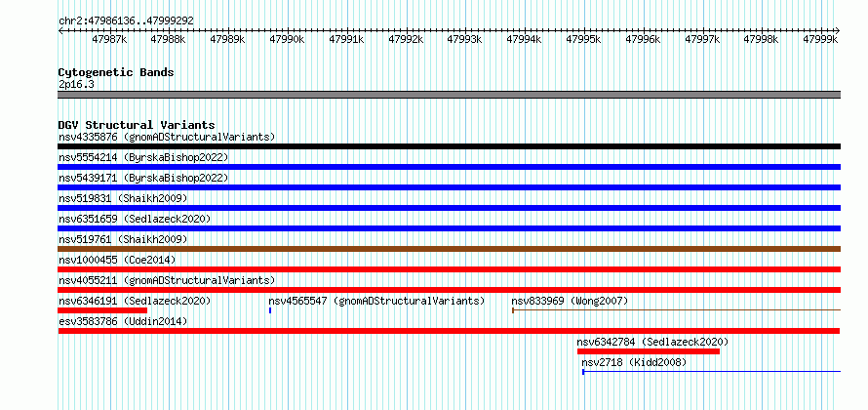Click the 47994k ruler tick label
The height and width of the screenshot is (410, 868).
pos(525,39)
